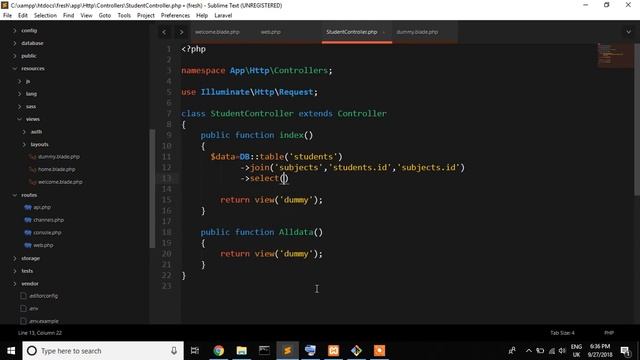Open the XAMPP taskbar icon

[333, 351]
